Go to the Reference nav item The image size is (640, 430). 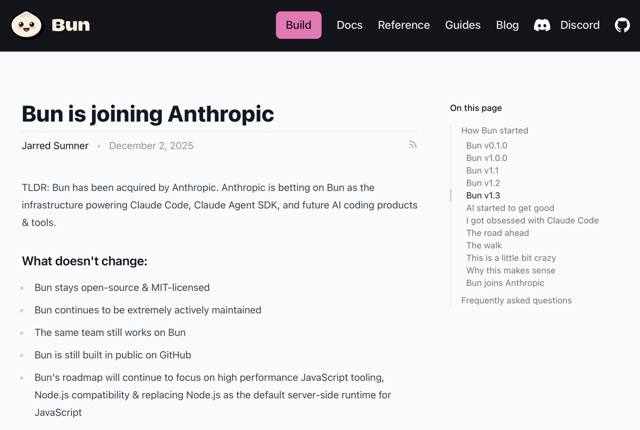tap(403, 25)
